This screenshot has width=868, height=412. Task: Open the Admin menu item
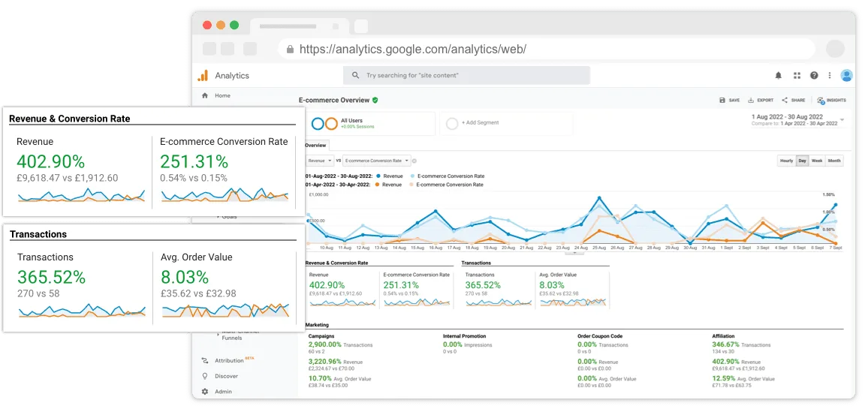pos(223,392)
